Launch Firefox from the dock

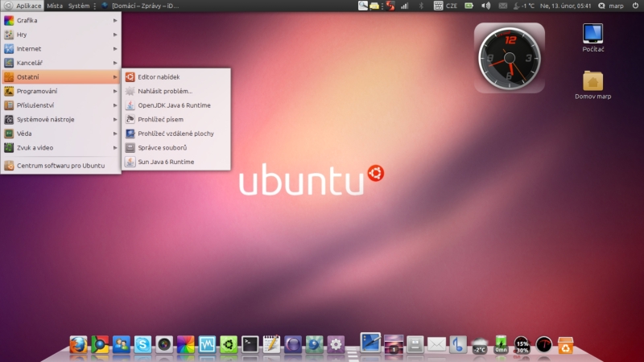[78, 344]
